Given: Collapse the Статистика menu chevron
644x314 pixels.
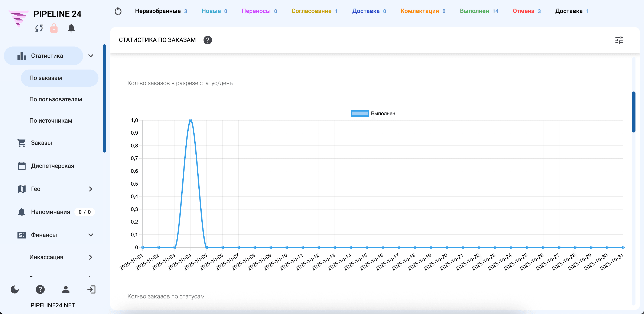Looking at the screenshot, I should (91, 56).
